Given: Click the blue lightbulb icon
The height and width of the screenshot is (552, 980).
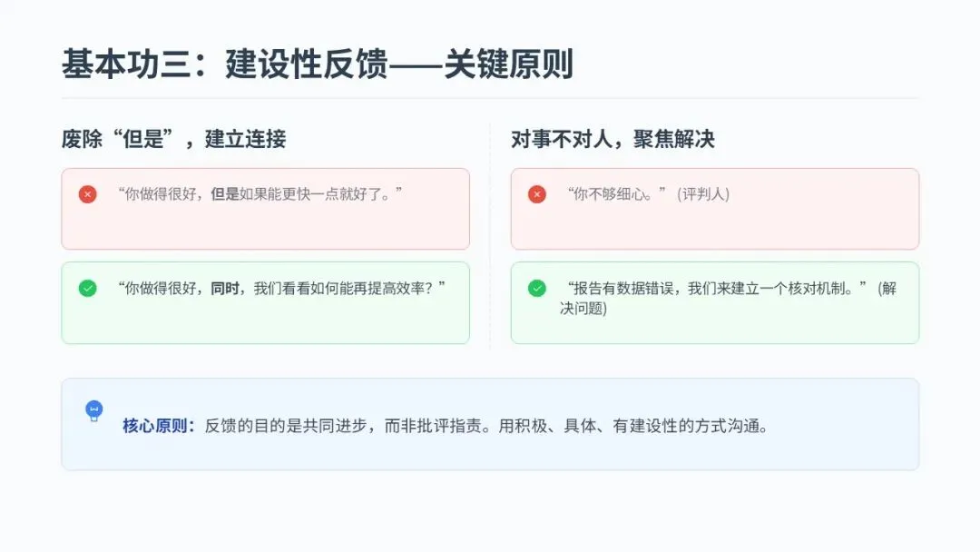Looking at the screenshot, I should click(93, 411).
